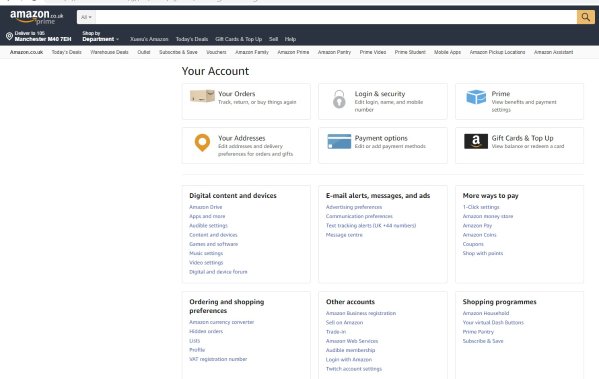Open the Amazon Household link
599x379 pixels.
(x=486, y=313)
